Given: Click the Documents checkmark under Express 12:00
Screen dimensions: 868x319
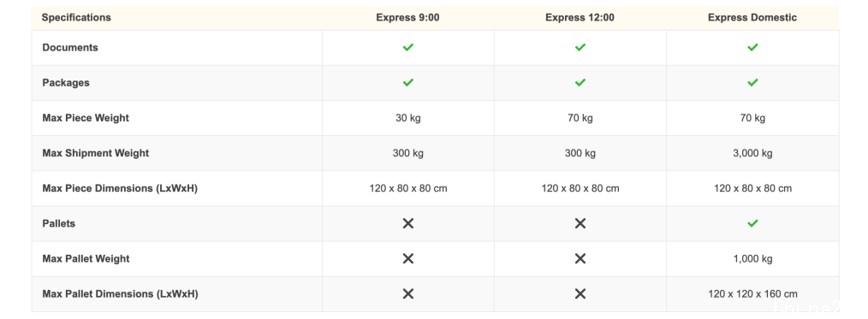Looking at the screenshot, I should (x=580, y=48).
